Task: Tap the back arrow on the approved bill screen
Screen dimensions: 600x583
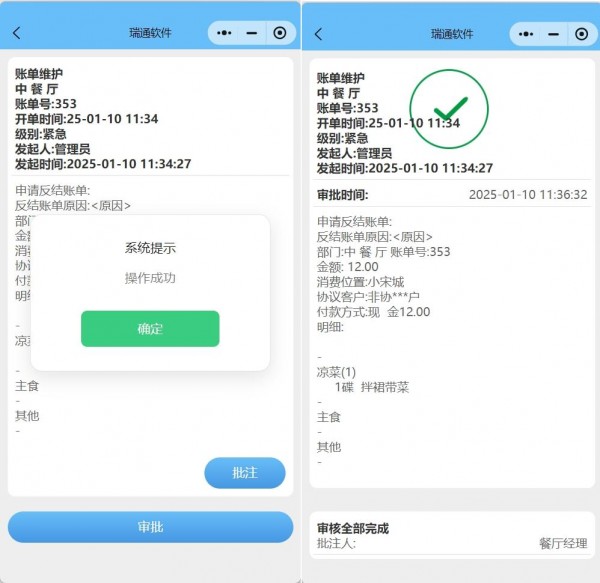Action: coord(319,33)
